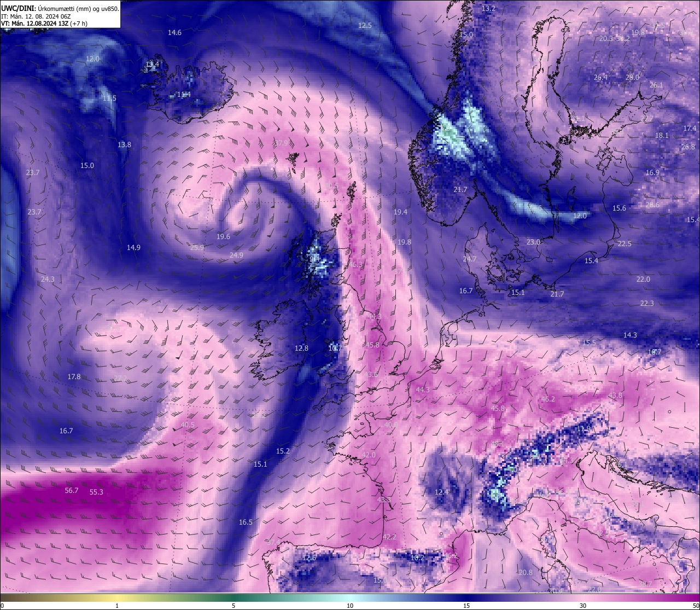700x610 pixels.
Task: Click the 55.3 value label
Action: click(x=96, y=492)
